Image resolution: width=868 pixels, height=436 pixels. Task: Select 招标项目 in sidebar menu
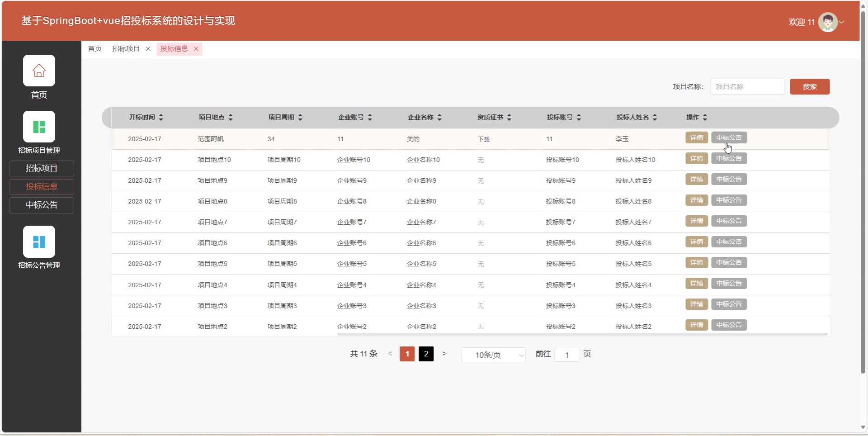pos(42,168)
